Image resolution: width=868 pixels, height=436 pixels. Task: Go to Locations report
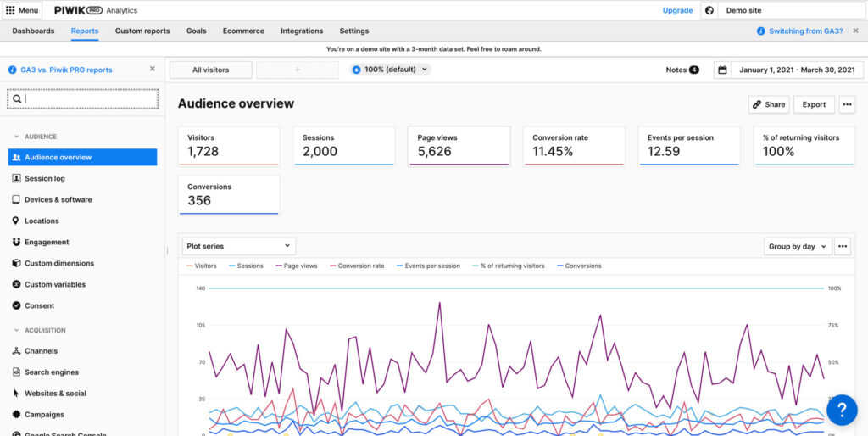tap(42, 221)
